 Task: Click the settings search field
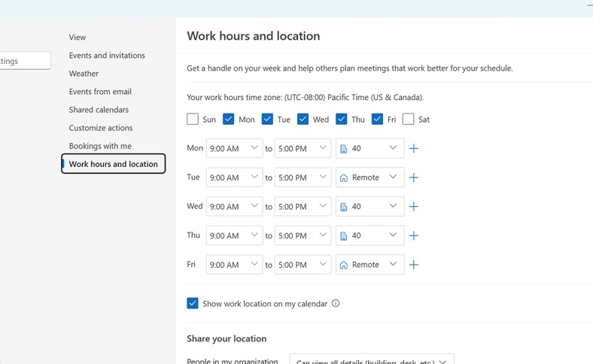pyautogui.click(x=23, y=61)
